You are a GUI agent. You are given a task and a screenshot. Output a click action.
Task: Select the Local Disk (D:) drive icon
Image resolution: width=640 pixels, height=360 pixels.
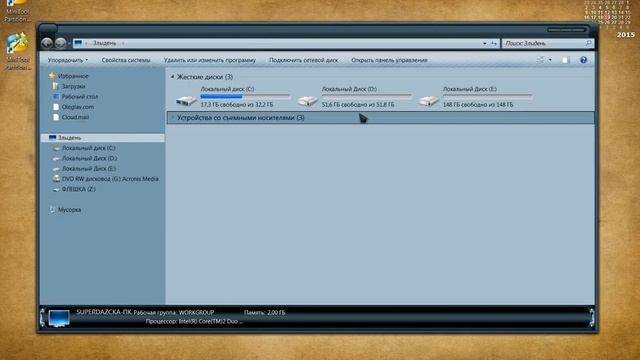click(x=307, y=100)
